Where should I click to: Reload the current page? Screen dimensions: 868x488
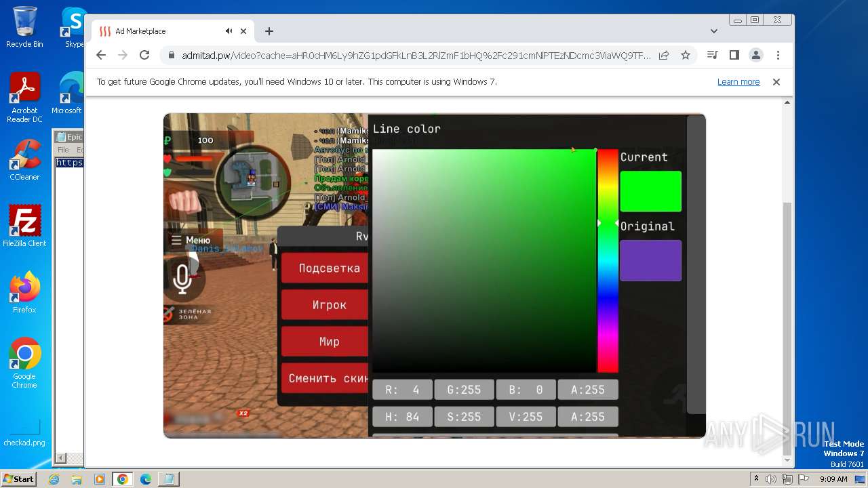pos(144,55)
